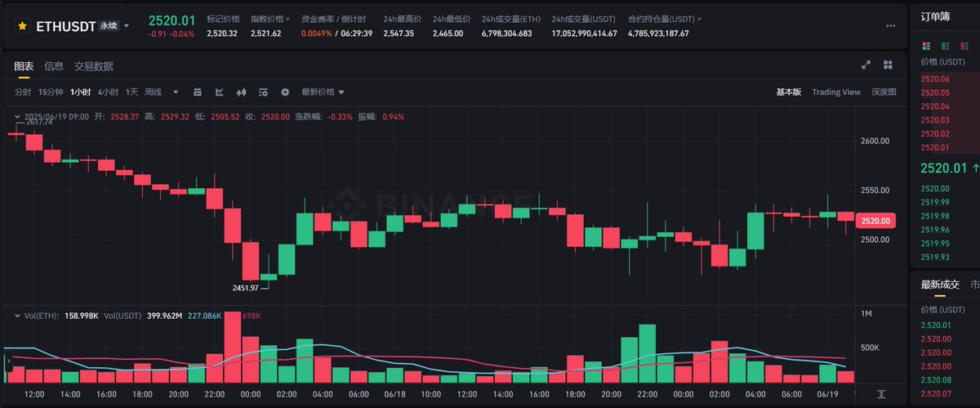980x408 pixels.
Task: Show only asks order book view icon
Action: (963, 46)
